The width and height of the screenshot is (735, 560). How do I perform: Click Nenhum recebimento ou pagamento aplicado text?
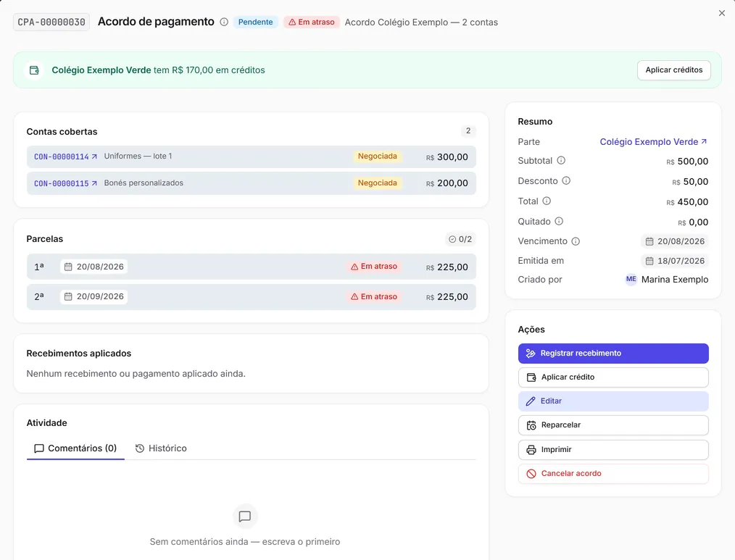[136, 374]
